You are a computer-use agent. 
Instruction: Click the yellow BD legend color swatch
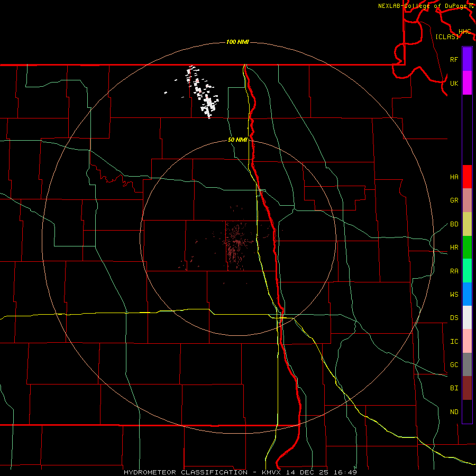point(467,224)
